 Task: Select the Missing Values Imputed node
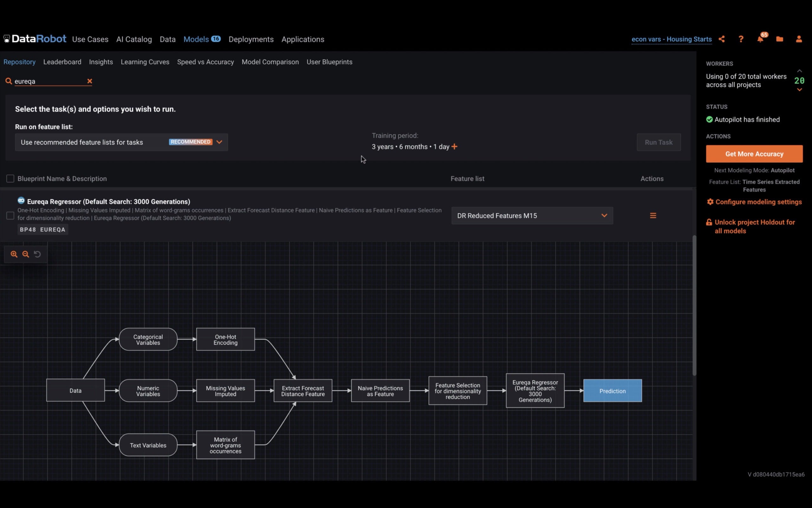pyautogui.click(x=226, y=391)
